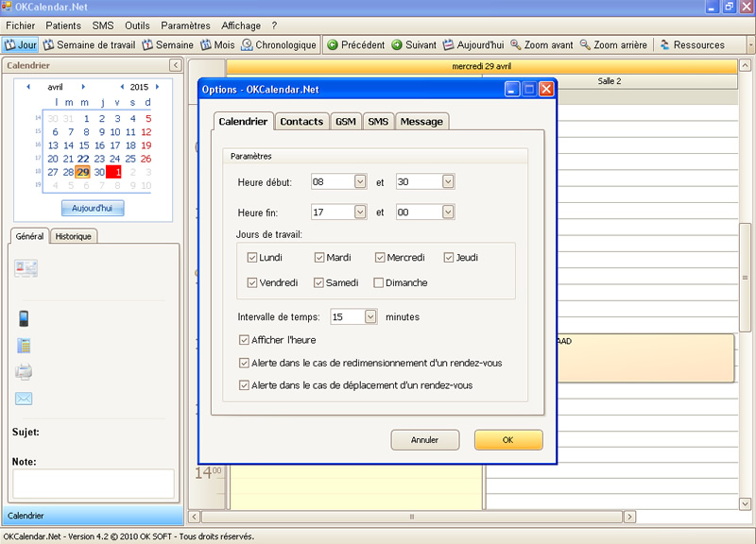This screenshot has height=544, width=756.
Task: Open the Fichier menu
Action: pos(20,25)
